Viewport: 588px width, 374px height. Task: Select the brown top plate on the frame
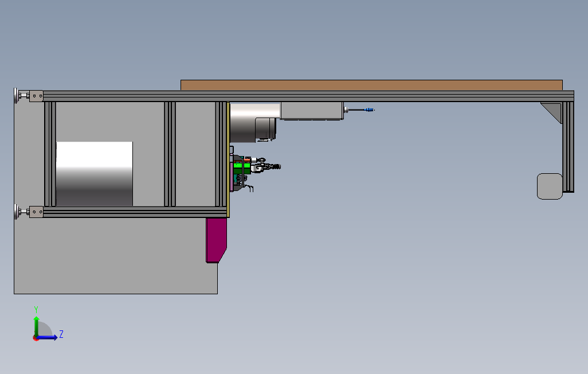pos(371,85)
